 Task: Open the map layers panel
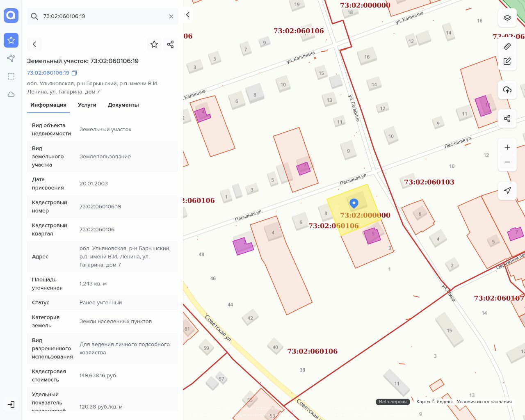point(507,18)
